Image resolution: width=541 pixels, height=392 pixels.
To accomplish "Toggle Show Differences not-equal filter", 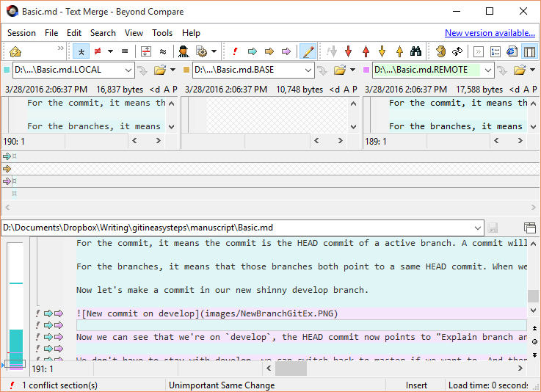I will (x=98, y=52).
